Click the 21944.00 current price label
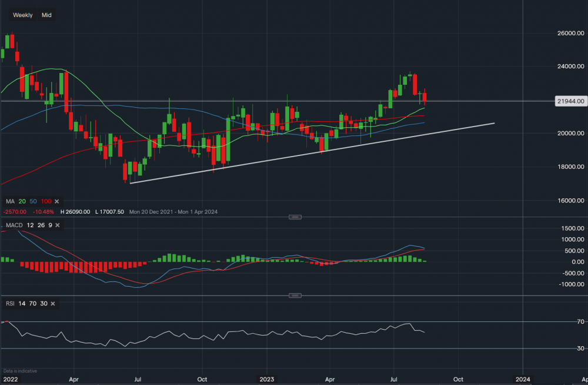Image resolution: width=588 pixels, height=385 pixels. [x=570, y=101]
